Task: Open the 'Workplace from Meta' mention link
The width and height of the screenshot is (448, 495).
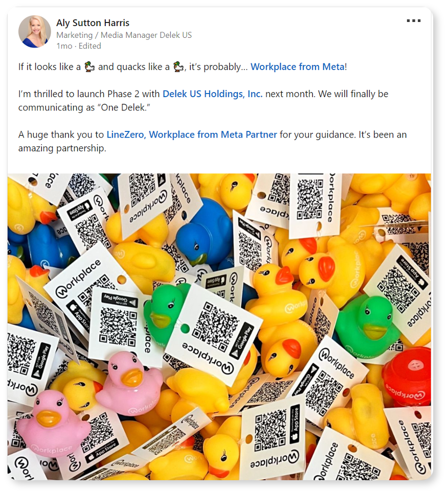Action: coord(298,67)
